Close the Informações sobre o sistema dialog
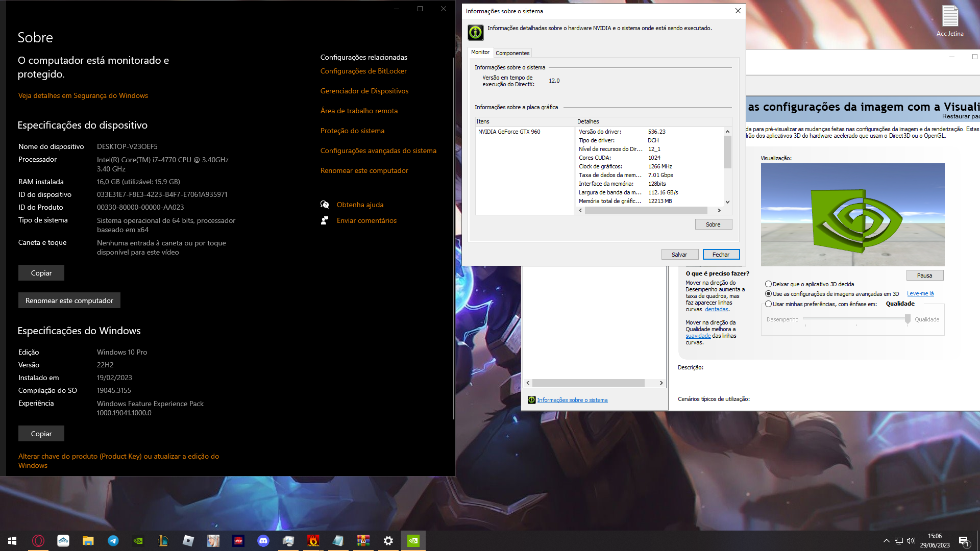 738,11
